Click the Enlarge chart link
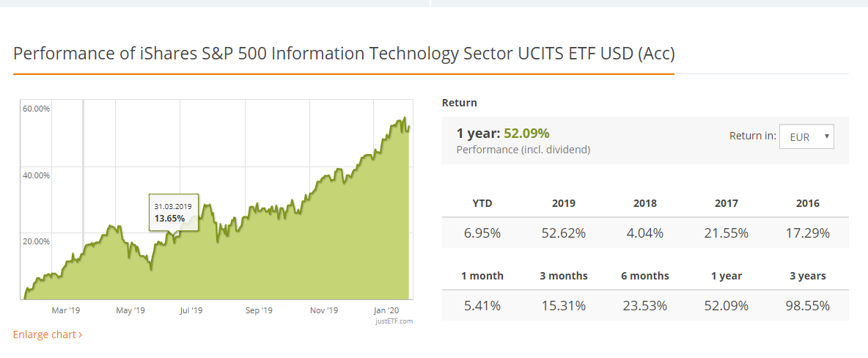868x358 pixels. (44, 335)
